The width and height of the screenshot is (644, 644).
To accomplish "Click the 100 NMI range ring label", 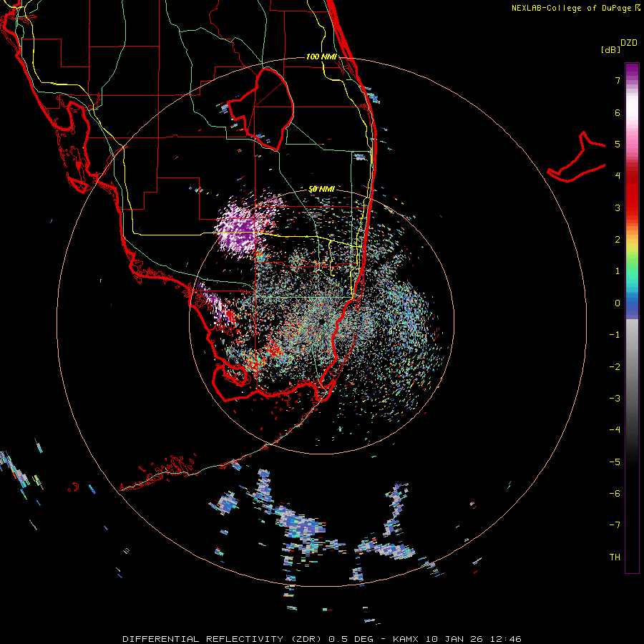I will (321, 57).
